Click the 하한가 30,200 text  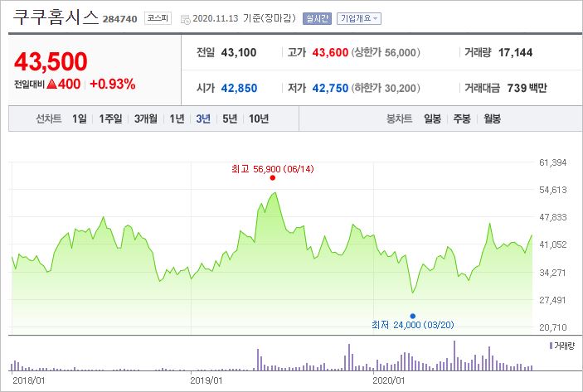(x=386, y=89)
